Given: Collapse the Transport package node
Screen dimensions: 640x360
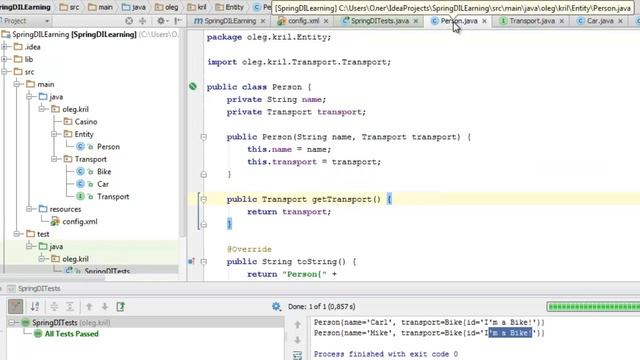Looking at the screenshot, I should coord(54,159).
